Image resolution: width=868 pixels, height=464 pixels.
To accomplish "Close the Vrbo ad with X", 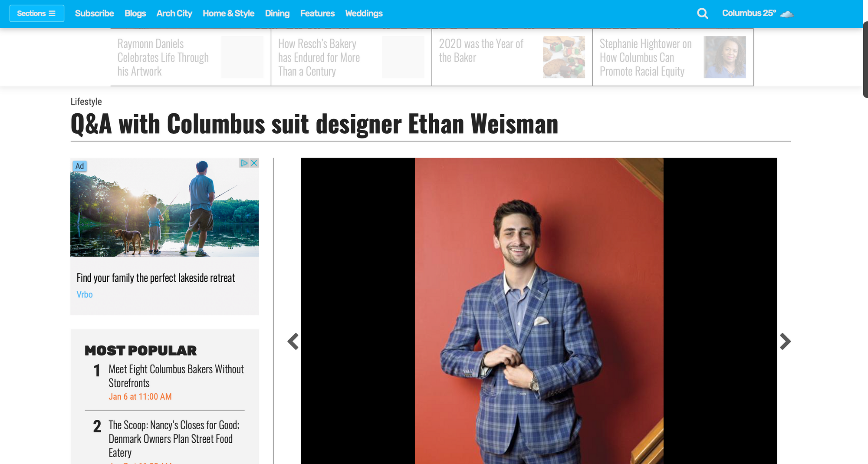I will point(254,163).
